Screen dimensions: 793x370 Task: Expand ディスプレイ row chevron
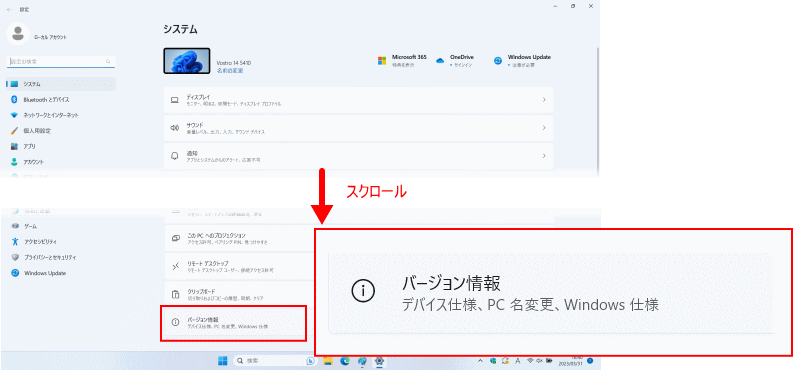click(x=544, y=100)
